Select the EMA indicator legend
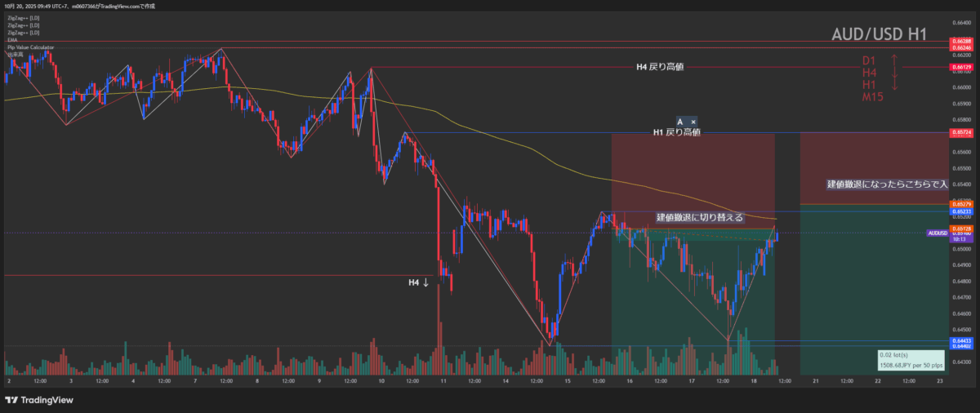Screen dimensions: 980x413 click(12, 40)
